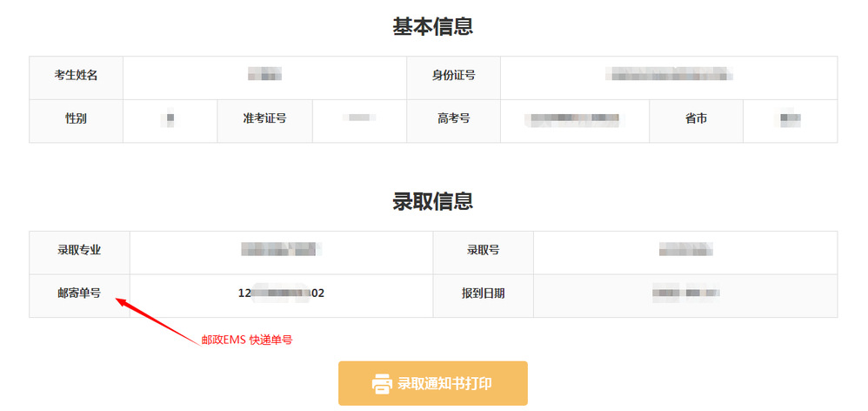Click the 性别 label cell
Image resolution: width=868 pixels, height=411 pixels.
pyautogui.click(x=76, y=118)
